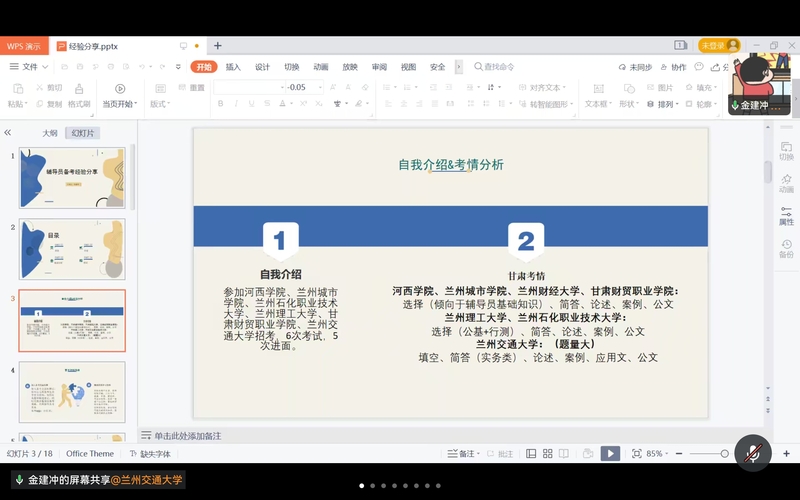800x500 pixels.
Task: Click the muted microphone icon
Action: click(753, 453)
